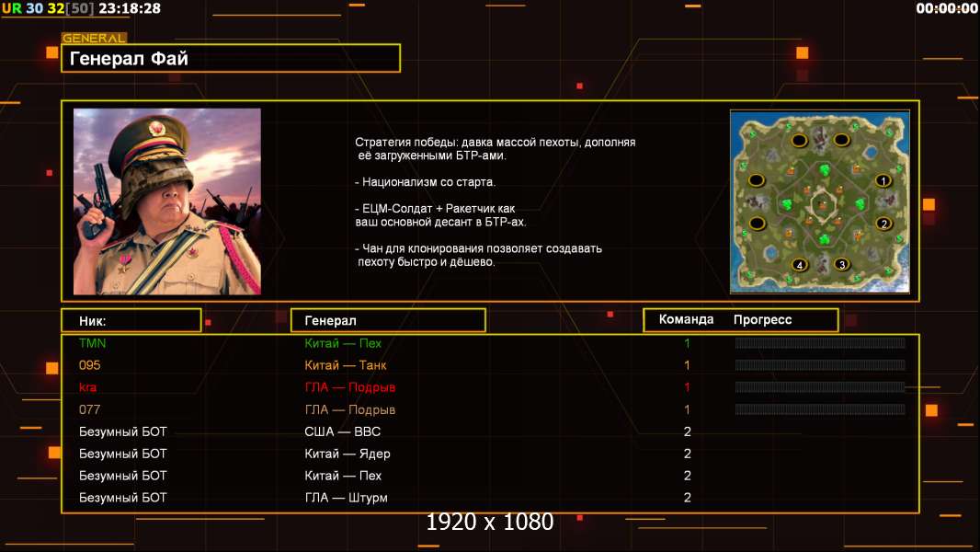Click 'Китай — Ядер' bot general
Image resolution: width=980 pixels, height=552 pixels.
tap(347, 454)
